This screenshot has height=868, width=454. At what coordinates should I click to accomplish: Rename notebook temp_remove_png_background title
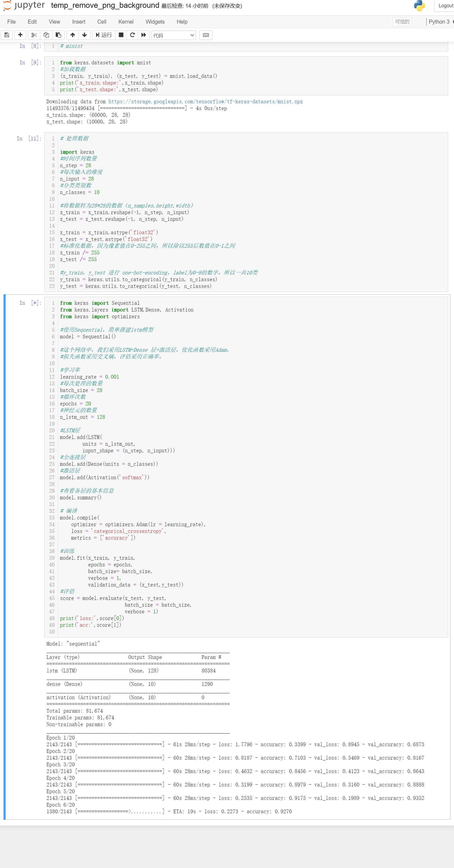click(x=105, y=5)
